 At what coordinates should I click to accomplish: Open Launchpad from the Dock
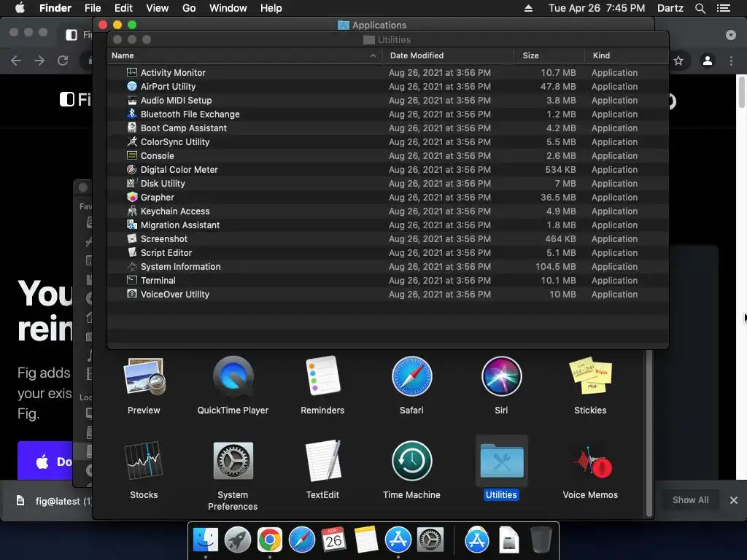click(238, 540)
